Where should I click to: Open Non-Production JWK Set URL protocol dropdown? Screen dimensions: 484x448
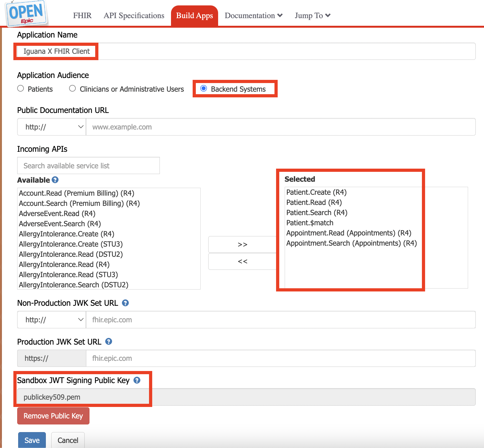tap(52, 320)
